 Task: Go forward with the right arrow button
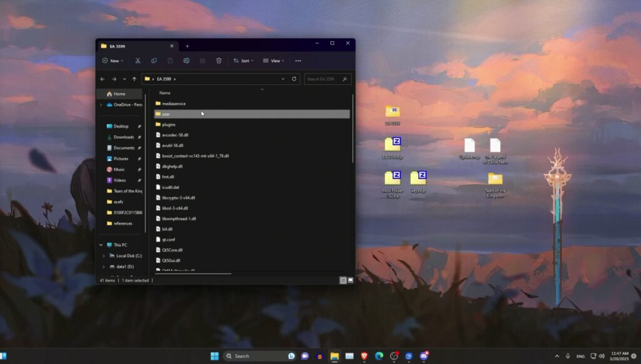coord(114,79)
